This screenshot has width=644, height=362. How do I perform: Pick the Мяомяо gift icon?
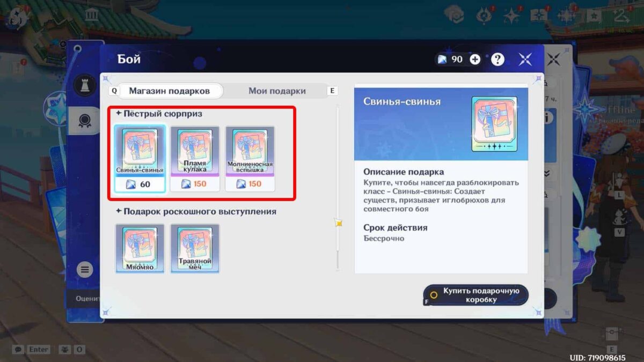pos(140,248)
